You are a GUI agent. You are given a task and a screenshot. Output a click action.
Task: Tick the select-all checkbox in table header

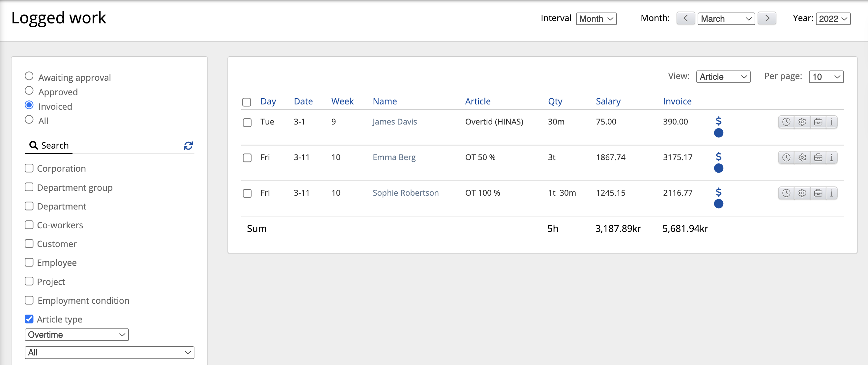pyautogui.click(x=246, y=102)
